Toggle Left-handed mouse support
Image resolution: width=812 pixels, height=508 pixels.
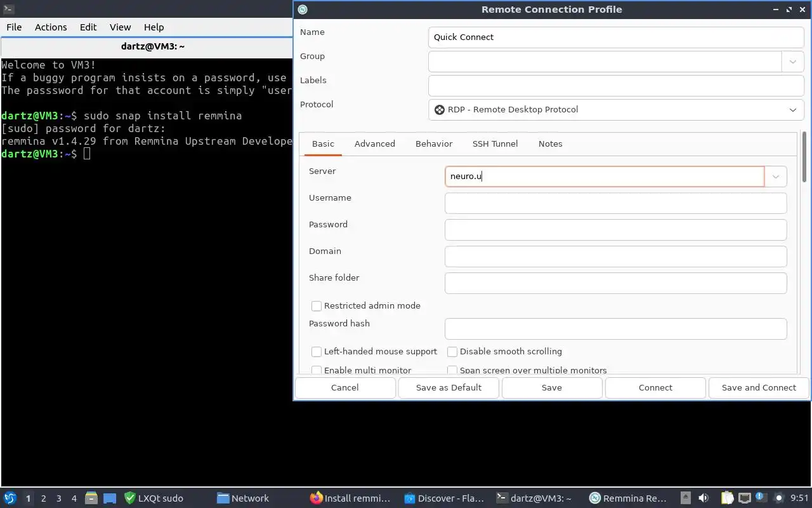[x=317, y=352]
